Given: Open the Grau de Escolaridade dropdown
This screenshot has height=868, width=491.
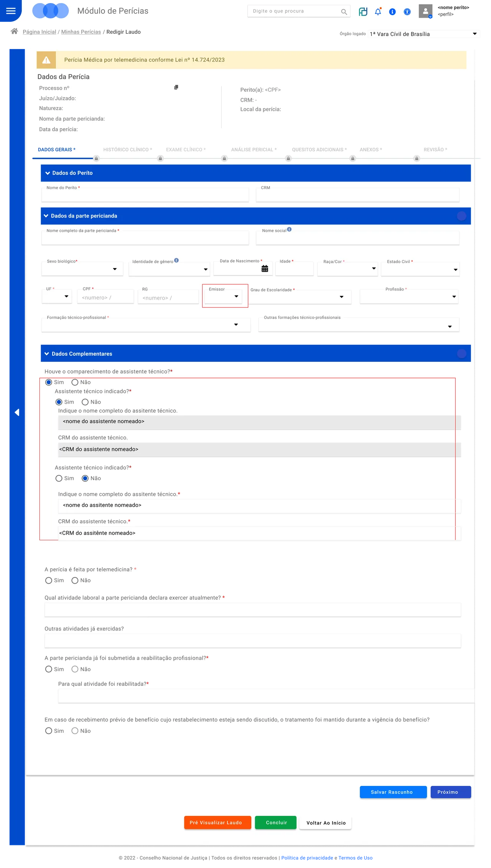Looking at the screenshot, I should pyautogui.click(x=300, y=297).
